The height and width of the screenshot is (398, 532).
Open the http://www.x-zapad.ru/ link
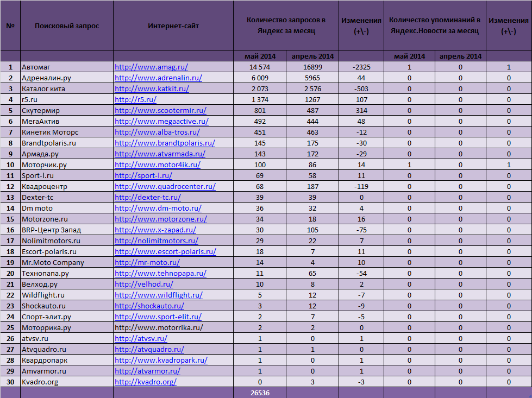tap(155, 230)
